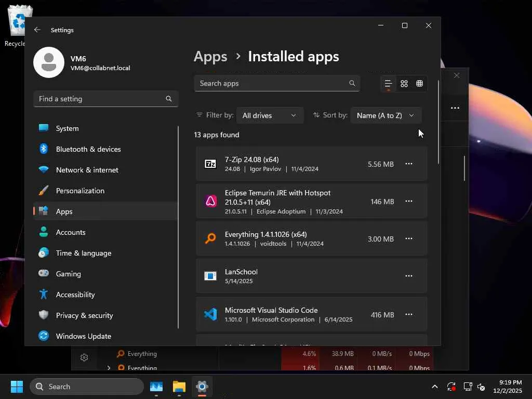
Task: Open options menu for Visual Studio Code
Action: pyautogui.click(x=409, y=314)
